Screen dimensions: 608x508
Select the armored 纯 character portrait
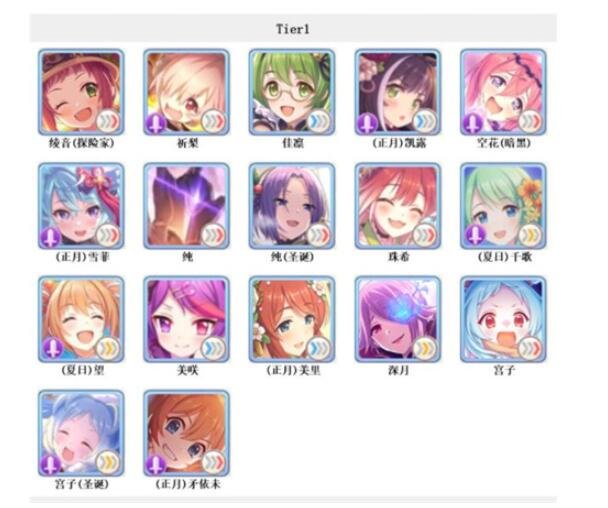187,206
